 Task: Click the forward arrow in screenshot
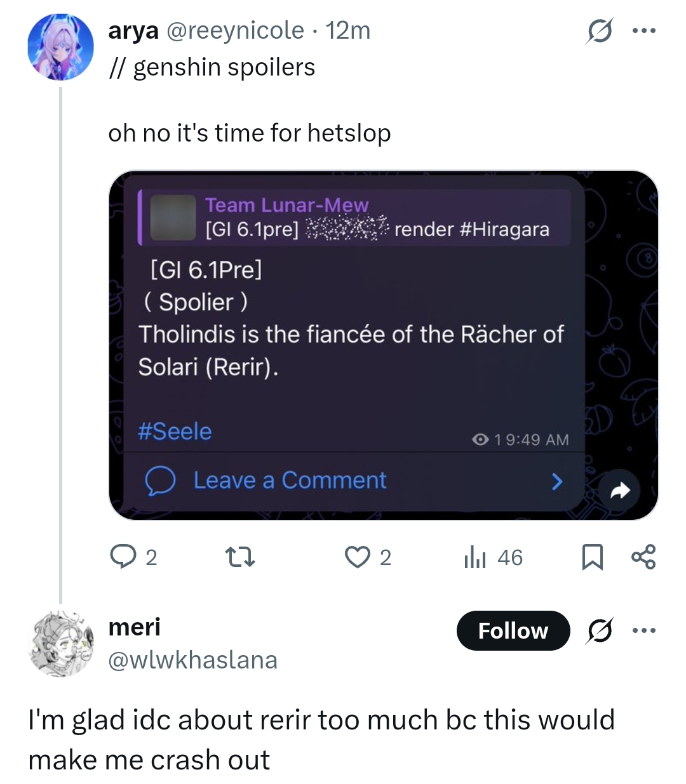[619, 490]
